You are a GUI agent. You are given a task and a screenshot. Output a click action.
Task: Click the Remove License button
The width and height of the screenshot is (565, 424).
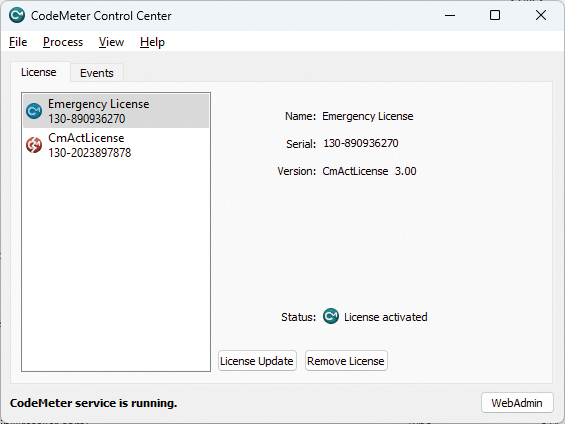click(x=346, y=361)
